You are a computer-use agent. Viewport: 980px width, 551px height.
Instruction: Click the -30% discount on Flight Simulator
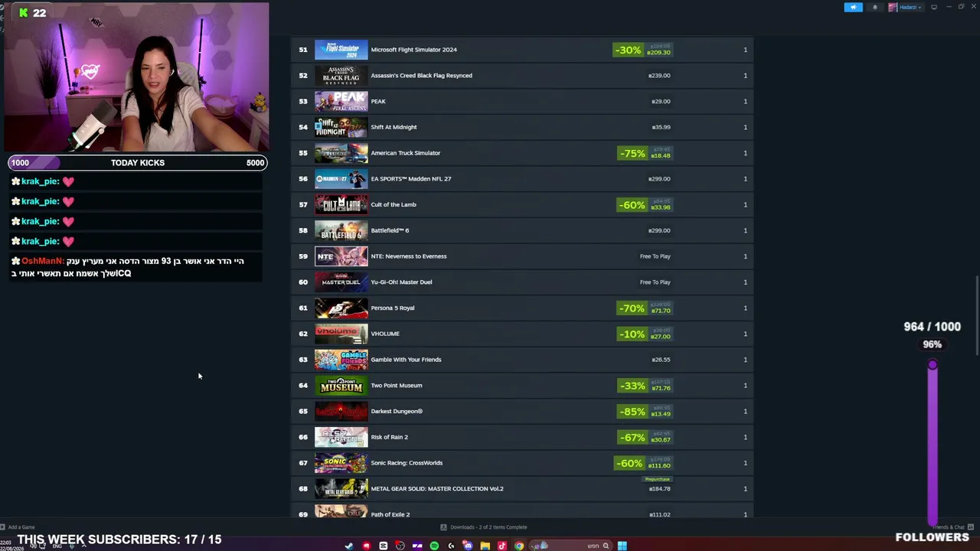628,50
